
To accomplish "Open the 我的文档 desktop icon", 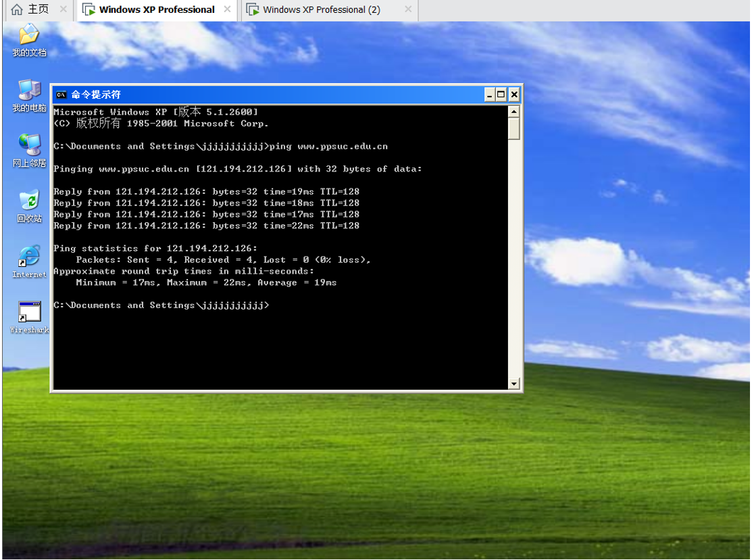I will [29, 41].
